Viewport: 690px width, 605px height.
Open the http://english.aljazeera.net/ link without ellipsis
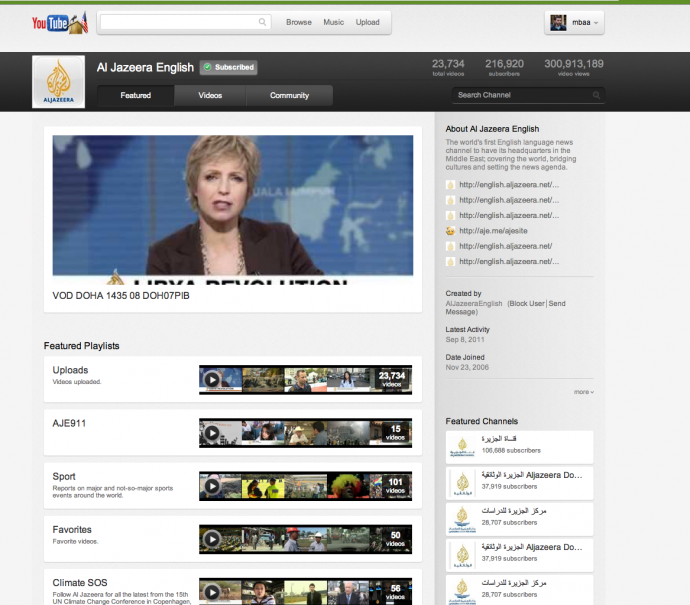(506, 246)
